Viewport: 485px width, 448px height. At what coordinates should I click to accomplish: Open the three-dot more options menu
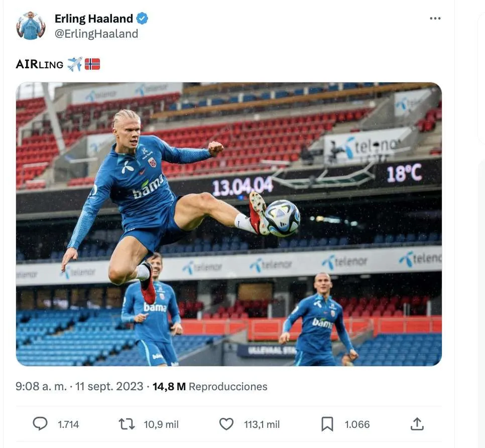(x=435, y=18)
